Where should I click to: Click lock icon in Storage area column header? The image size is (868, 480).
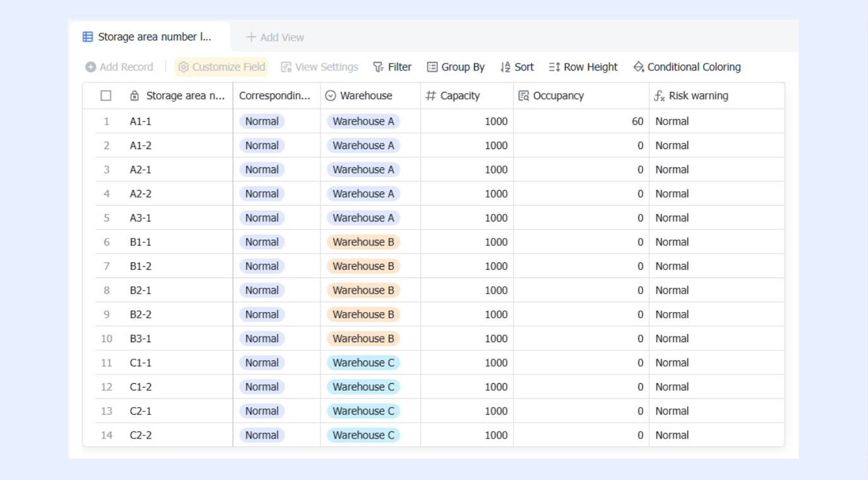[134, 96]
